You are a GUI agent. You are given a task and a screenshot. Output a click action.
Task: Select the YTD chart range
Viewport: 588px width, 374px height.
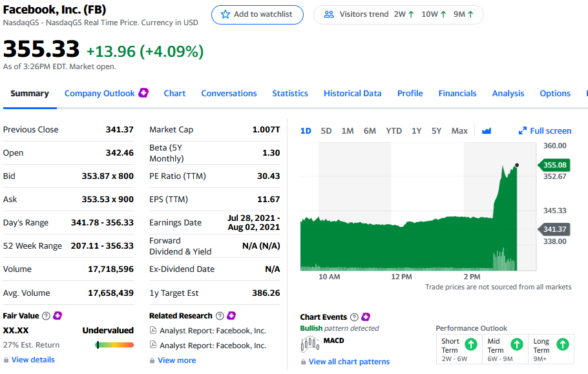coord(394,130)
